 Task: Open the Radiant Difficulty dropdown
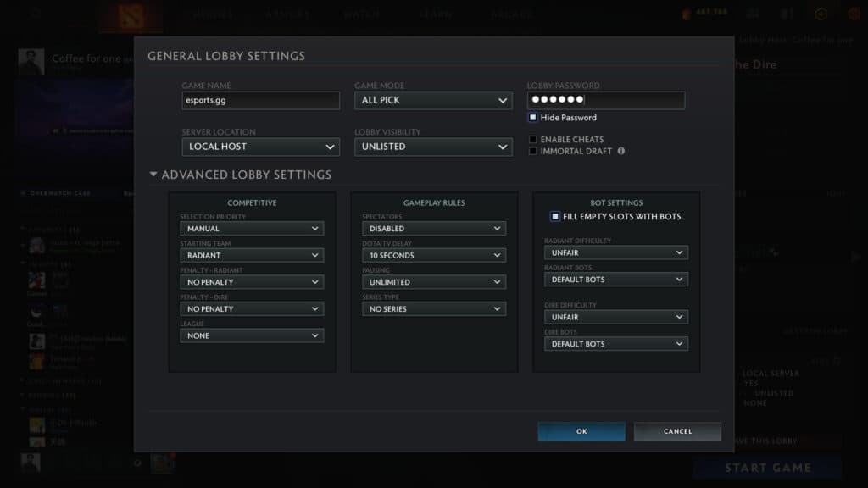click(x=616, y=252)
